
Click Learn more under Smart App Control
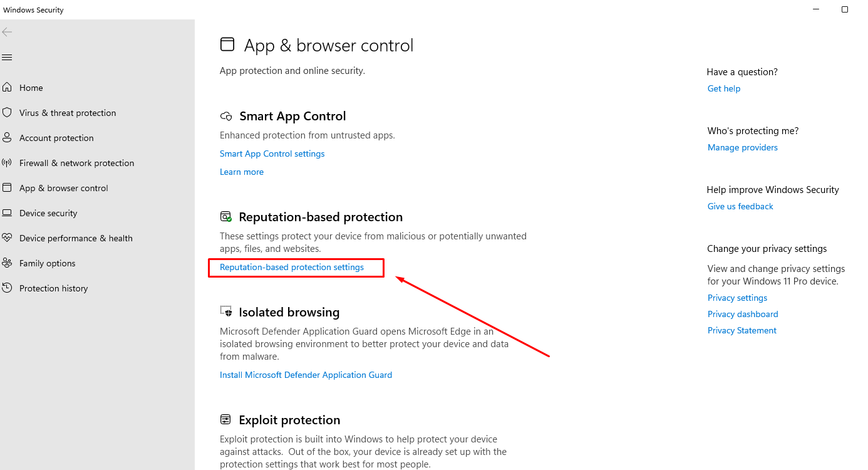pyautogui.click(x=241, y=172)
